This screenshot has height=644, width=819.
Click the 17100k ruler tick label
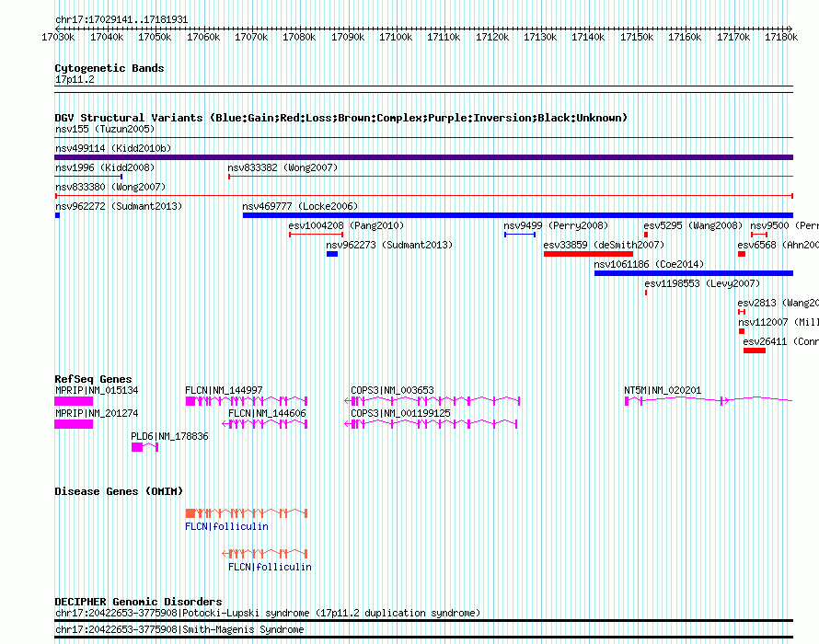click(x=396, y=37)
